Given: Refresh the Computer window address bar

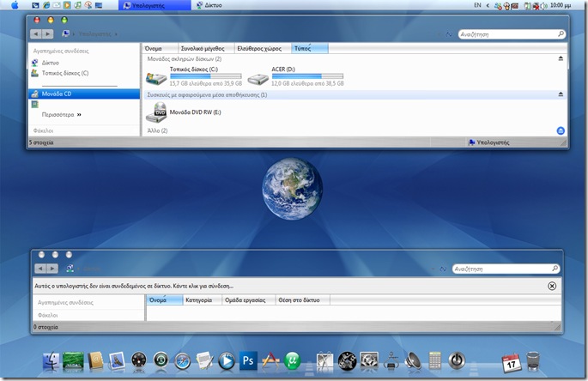Looking at the screenshot, I should coord(449,34).
